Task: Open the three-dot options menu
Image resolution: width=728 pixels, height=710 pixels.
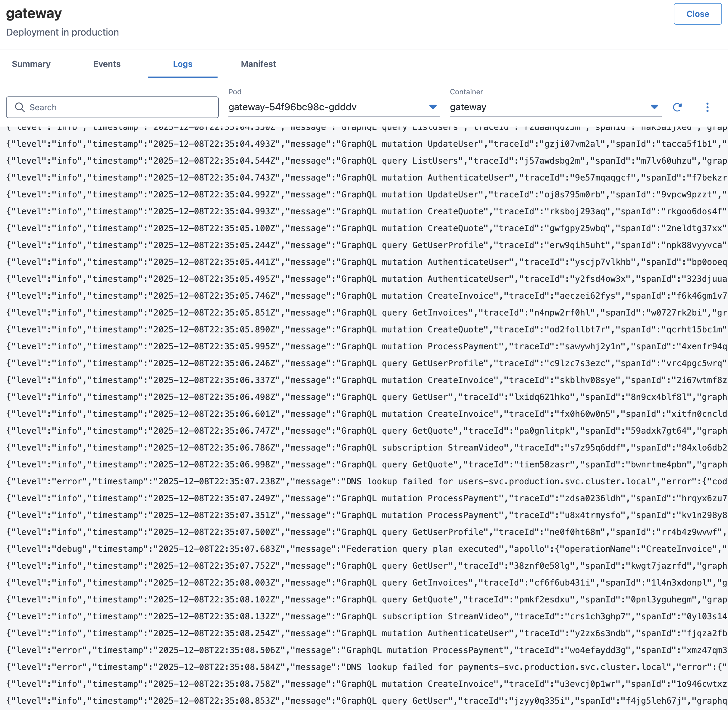Action: pos(707,107)
